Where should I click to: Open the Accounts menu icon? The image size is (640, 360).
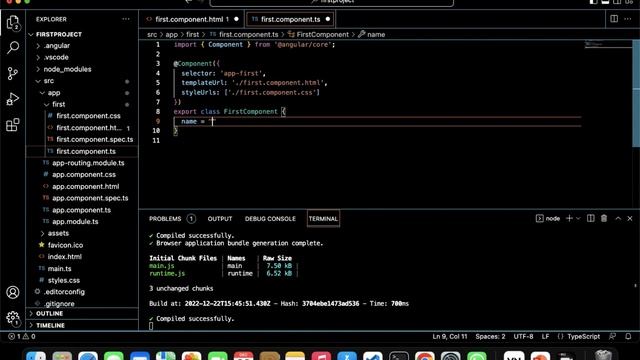coord(13,292)
